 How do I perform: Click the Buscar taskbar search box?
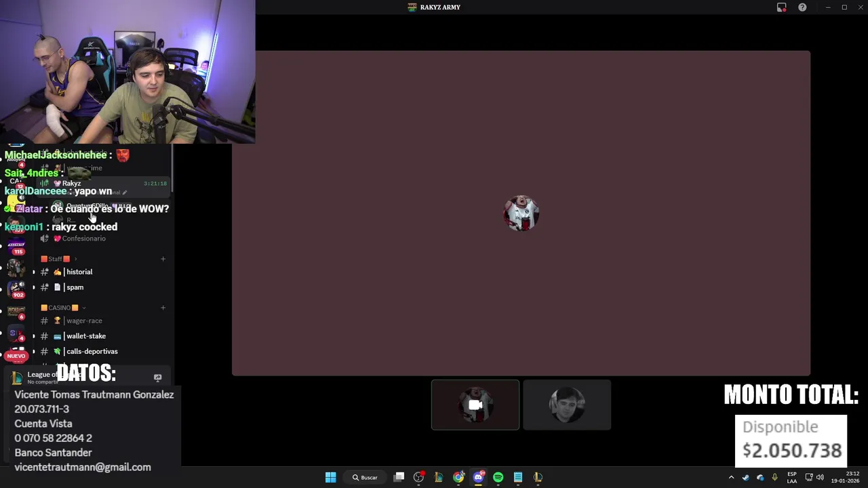click(366, 477)
